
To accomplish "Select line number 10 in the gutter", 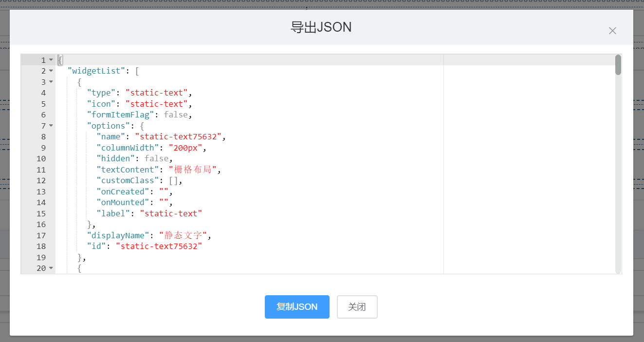I will 41,159.
